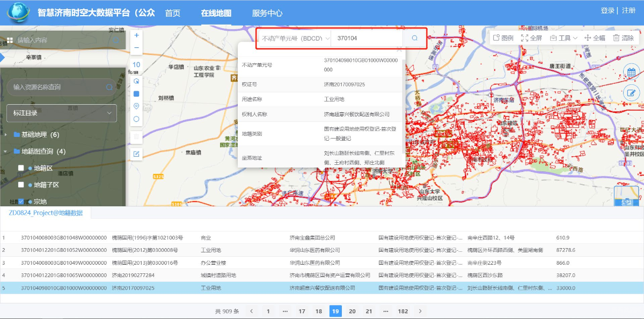
Task: Select the circle drawing tool on map
Action: pos(136,119)
